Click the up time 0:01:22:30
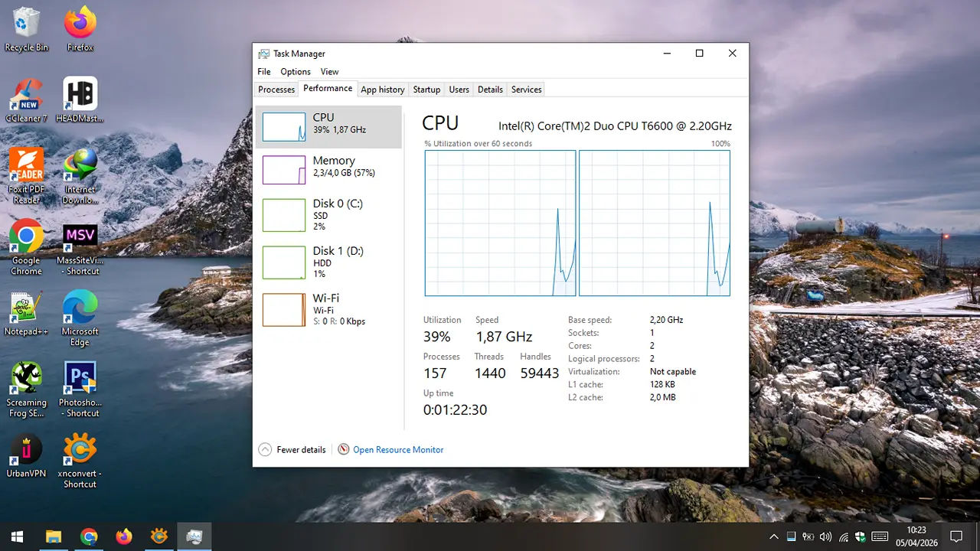 (455, 410)
